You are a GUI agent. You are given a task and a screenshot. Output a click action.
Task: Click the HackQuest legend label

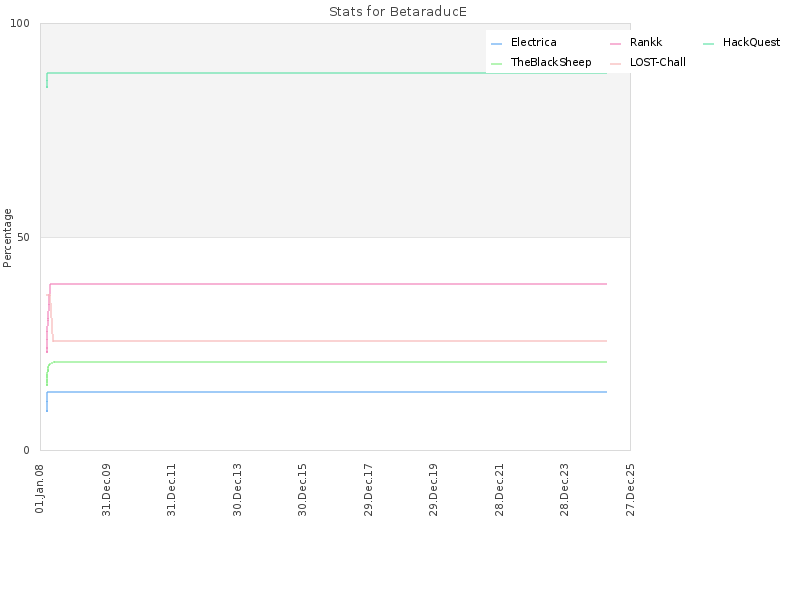[751, 42]
